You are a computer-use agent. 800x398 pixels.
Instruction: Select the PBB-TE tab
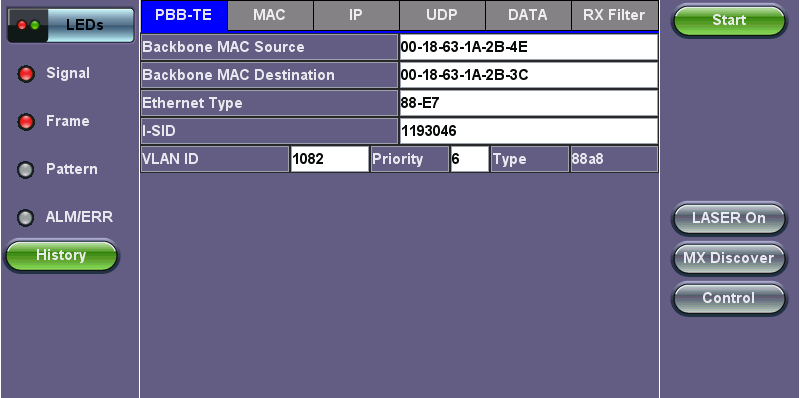click(x=184, y=15)
